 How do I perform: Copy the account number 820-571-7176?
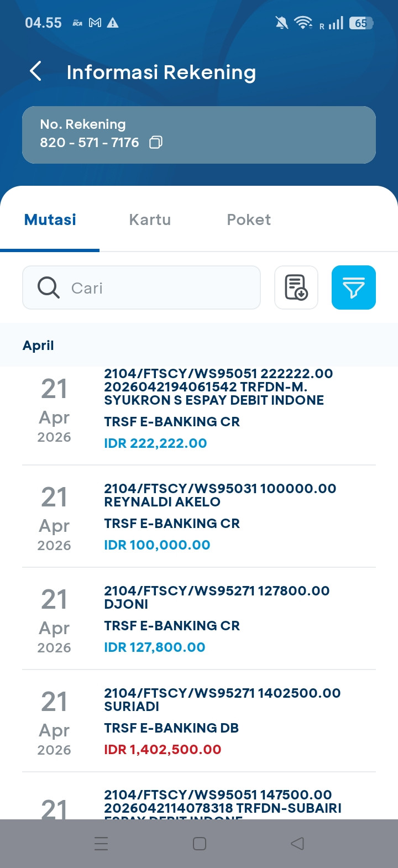point(156,143)
